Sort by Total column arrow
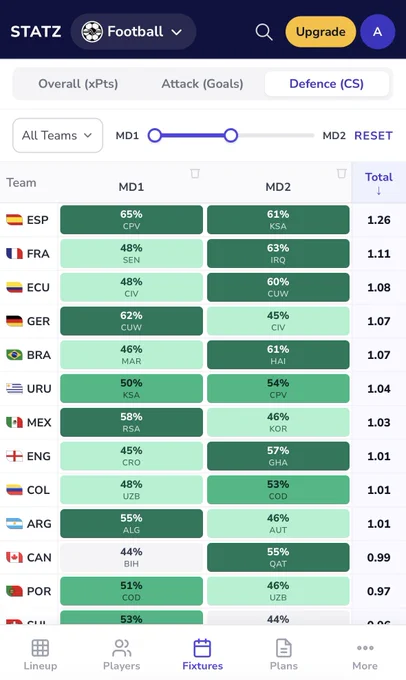The image size is (406, 680). (379, 190)
